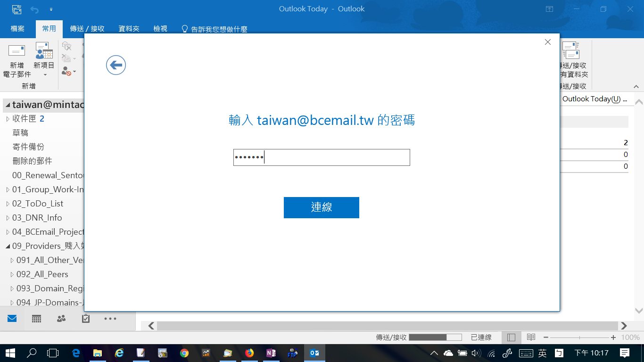Show more navigation options (ellipsis)

tap(110, 319)
